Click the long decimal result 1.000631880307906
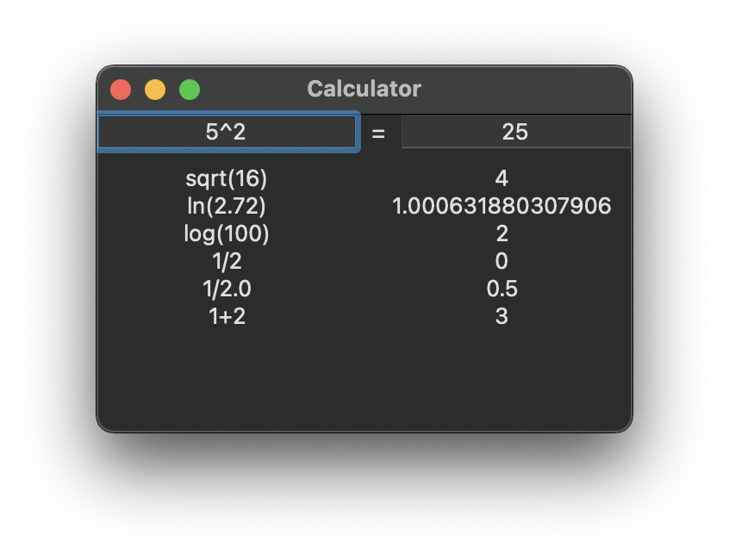Viewport: 729px width, 560px height. click(x=502, y=206)
